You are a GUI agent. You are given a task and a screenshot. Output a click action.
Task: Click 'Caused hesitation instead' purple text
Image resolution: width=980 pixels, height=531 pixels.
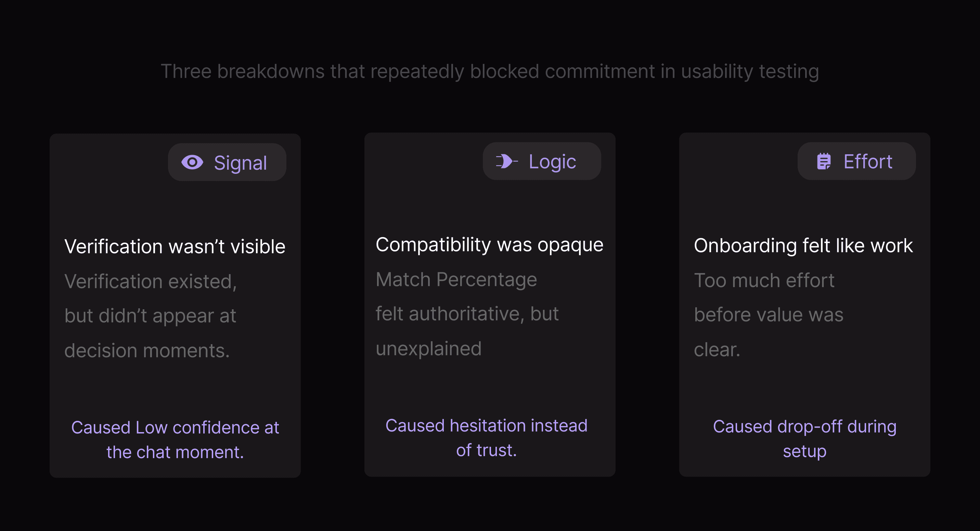(487, 426)
